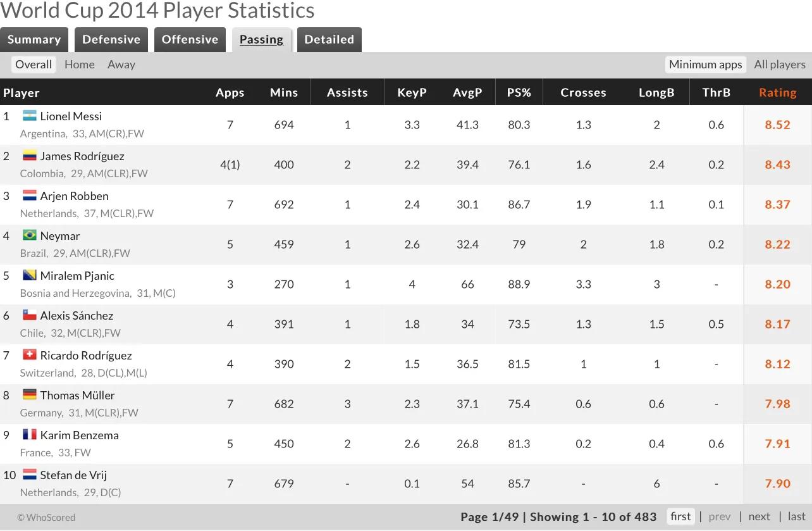Click France flag icon beside Karim Benzema
812x531 pixels.
(x=29, y=435)
